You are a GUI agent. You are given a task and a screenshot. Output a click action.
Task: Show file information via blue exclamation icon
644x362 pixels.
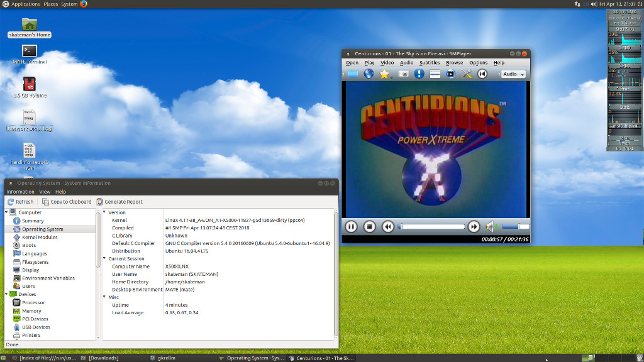pos(419,74)
